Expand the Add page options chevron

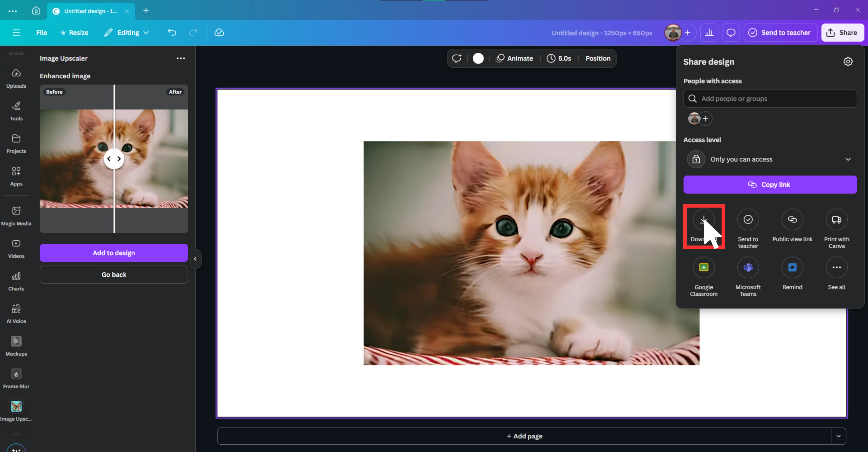tap(838, 436)
